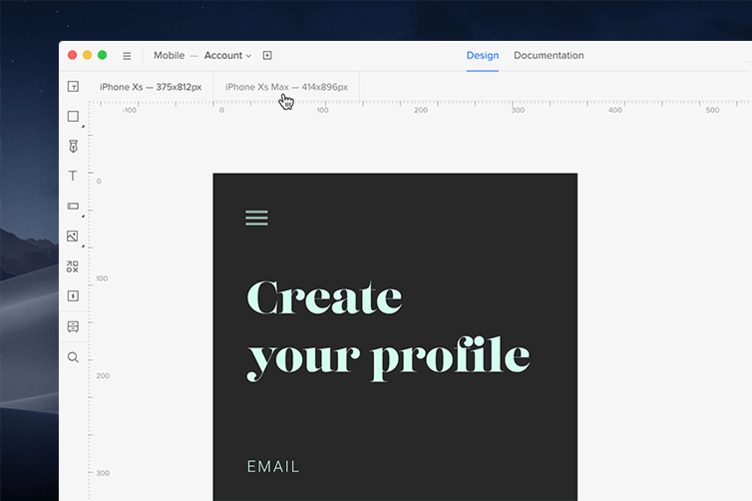Switch to the Design tab

pos(482,56)
